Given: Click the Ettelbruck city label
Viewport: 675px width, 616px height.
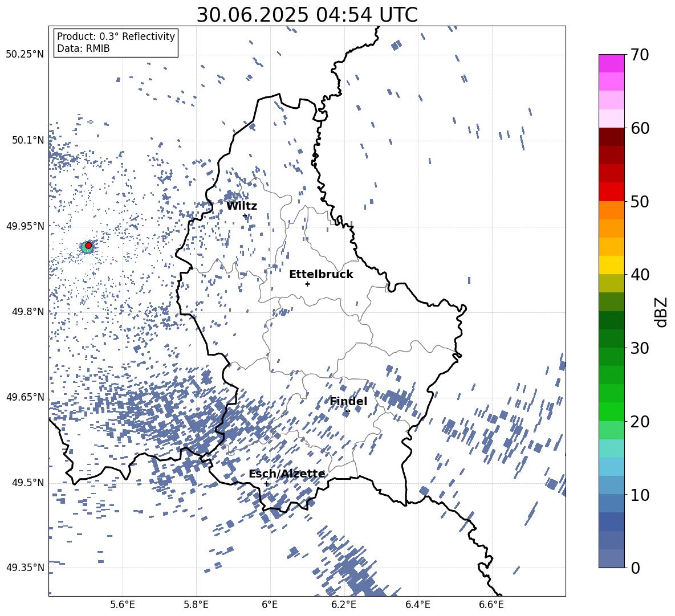Looking at the screenshot, I should click(x=321, y=275).
